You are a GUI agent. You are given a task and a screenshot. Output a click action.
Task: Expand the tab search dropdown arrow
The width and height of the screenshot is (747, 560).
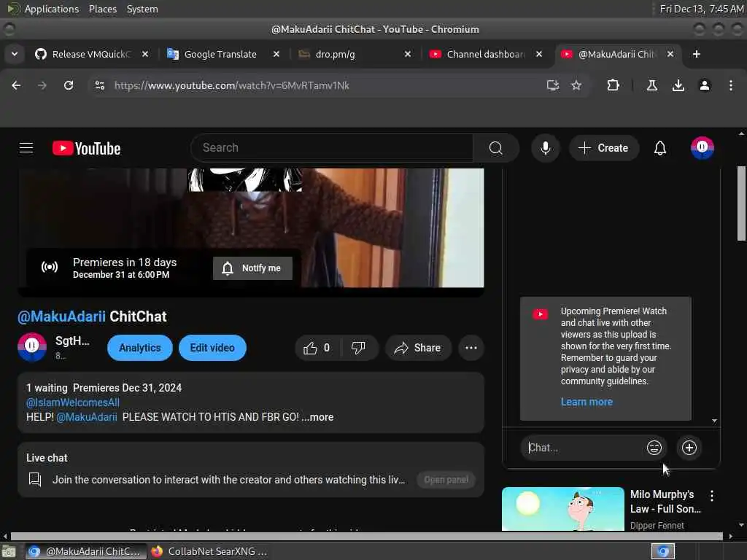[15, 54]
